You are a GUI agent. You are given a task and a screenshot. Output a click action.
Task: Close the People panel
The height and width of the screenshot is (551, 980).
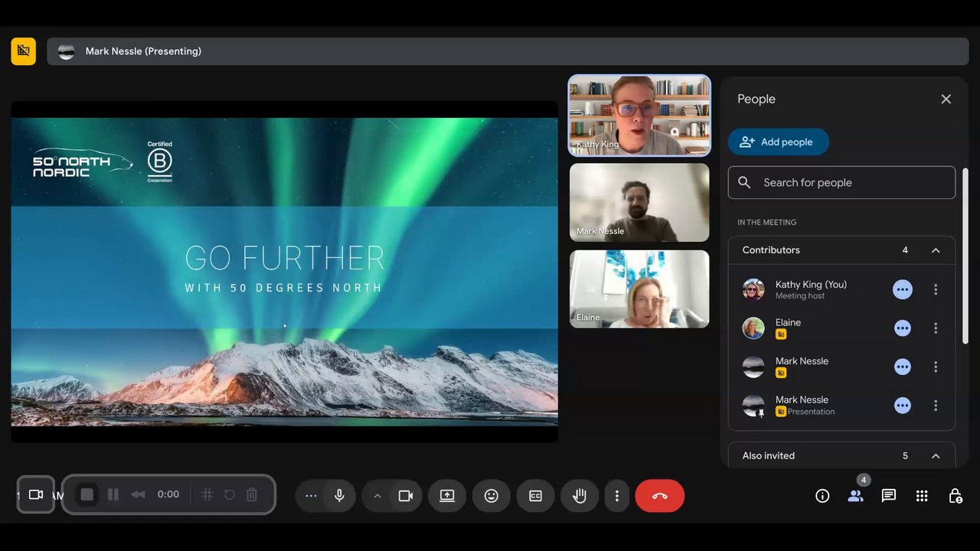[x=946, y=99]
